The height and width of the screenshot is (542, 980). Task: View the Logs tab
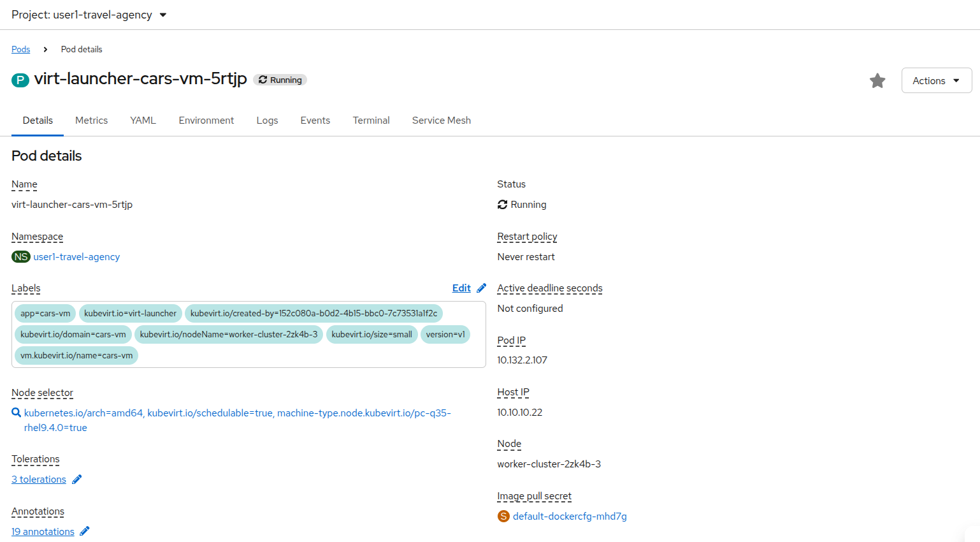(x=267, y=121)
